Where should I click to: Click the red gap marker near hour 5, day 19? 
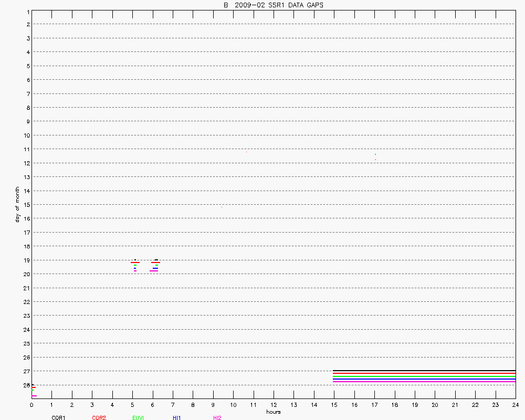(135, 262)
